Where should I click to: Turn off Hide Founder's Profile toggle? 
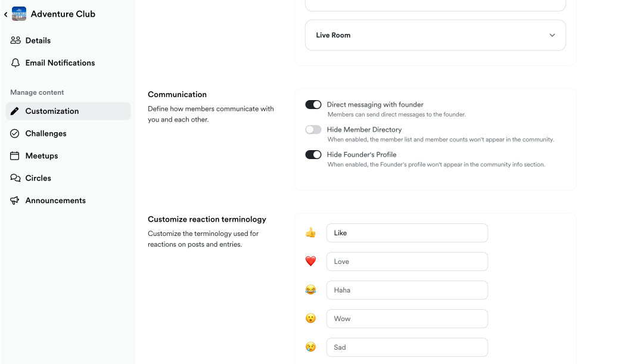tap(313, 155)
